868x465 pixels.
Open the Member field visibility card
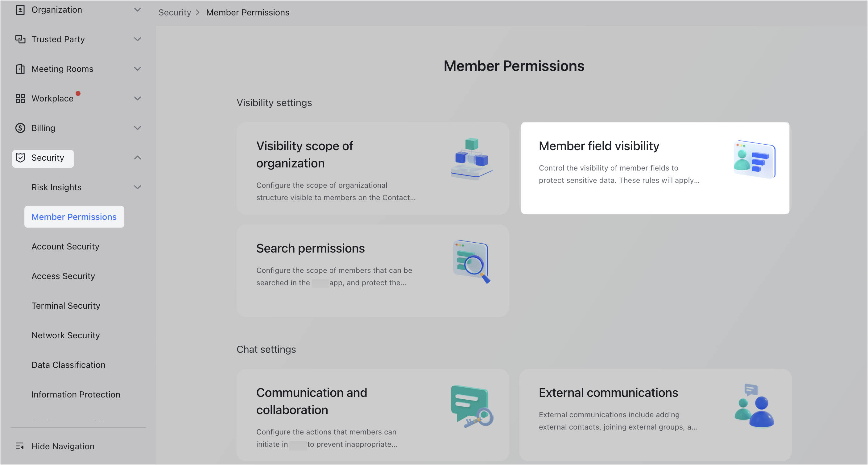click(x=655, y=168)
